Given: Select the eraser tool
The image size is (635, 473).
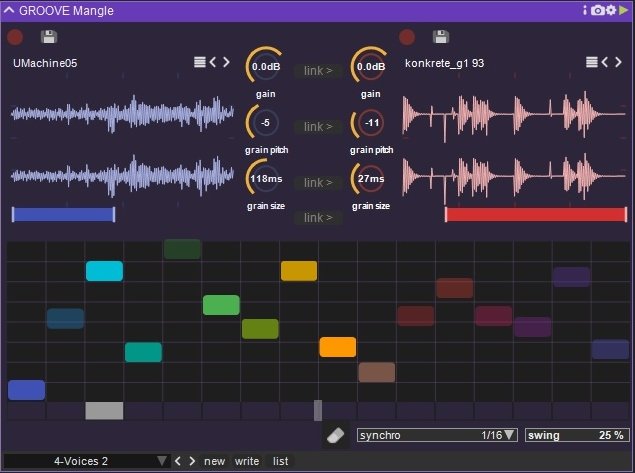Looking at the screenshot, I should click(x=335, y=435).
